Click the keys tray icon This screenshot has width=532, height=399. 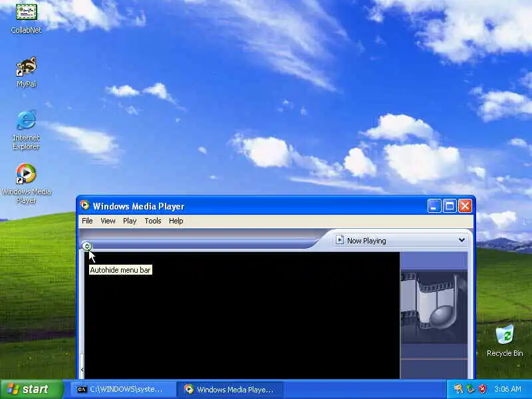(x=458, y=389)
